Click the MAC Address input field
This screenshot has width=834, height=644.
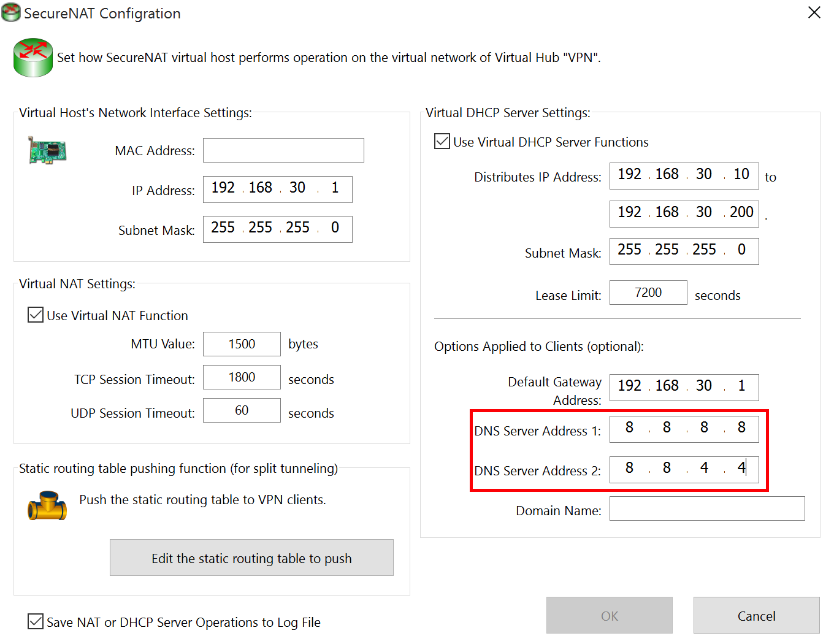pos(283,150)
